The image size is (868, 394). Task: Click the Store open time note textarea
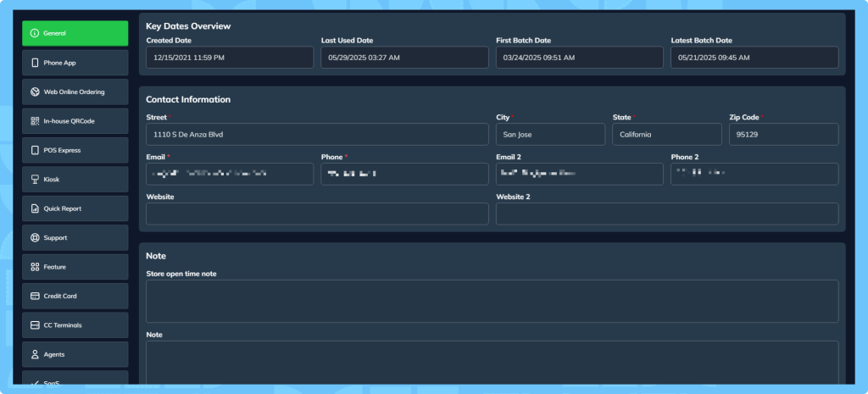[x=492, y=301]
